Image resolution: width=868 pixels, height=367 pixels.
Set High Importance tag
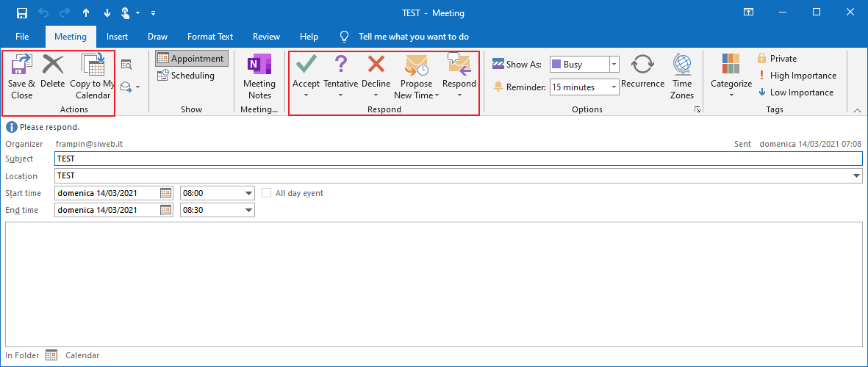point(797,76)
